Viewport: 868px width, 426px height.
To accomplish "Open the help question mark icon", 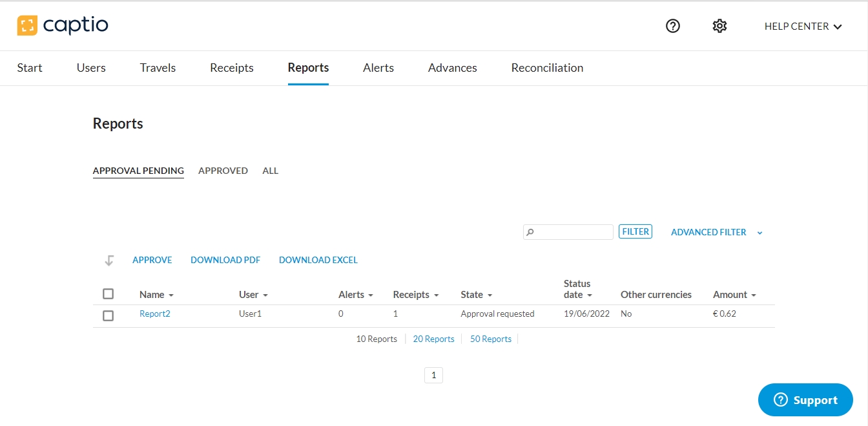I will (x=673, y=26).
